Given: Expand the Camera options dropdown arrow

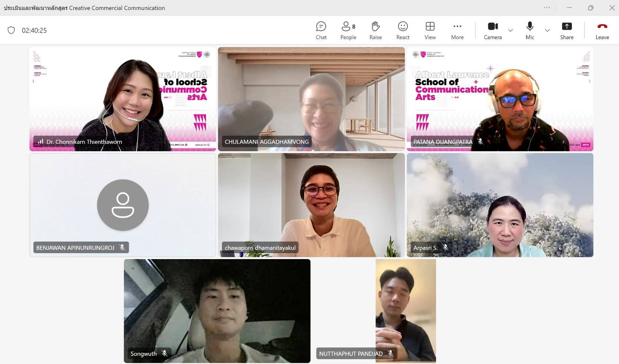Looking at the screenshot, I should (510, 30).
